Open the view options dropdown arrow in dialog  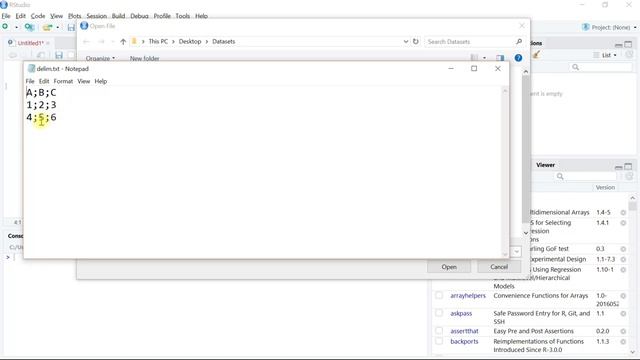[x=484, y=58]
